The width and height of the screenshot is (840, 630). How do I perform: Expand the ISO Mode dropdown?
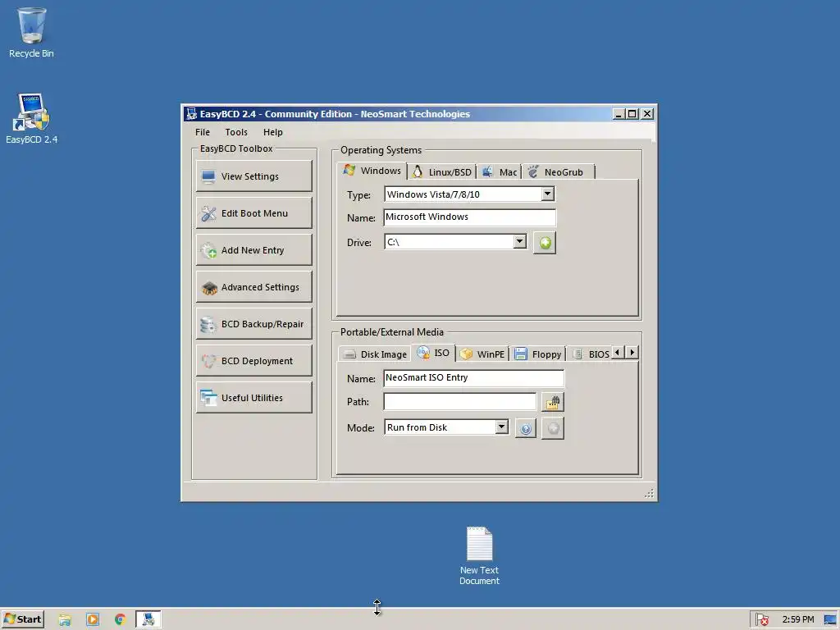(x=501, y=427)
